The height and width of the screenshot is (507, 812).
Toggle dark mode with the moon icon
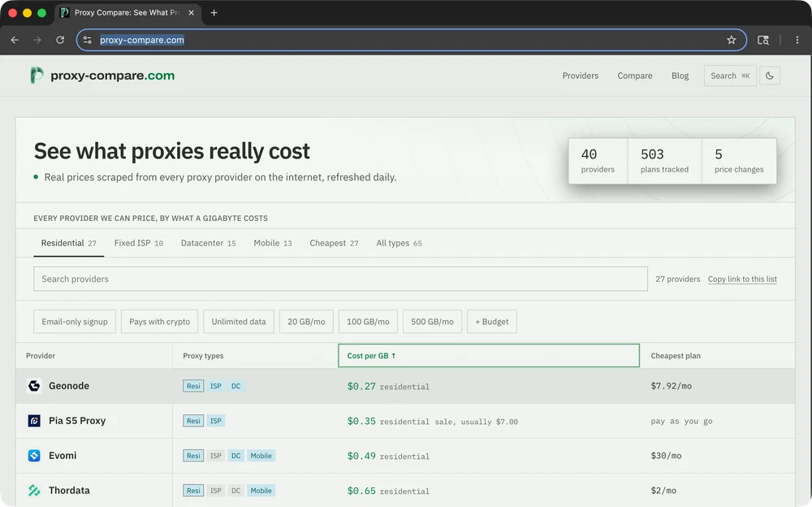point(770,76)
